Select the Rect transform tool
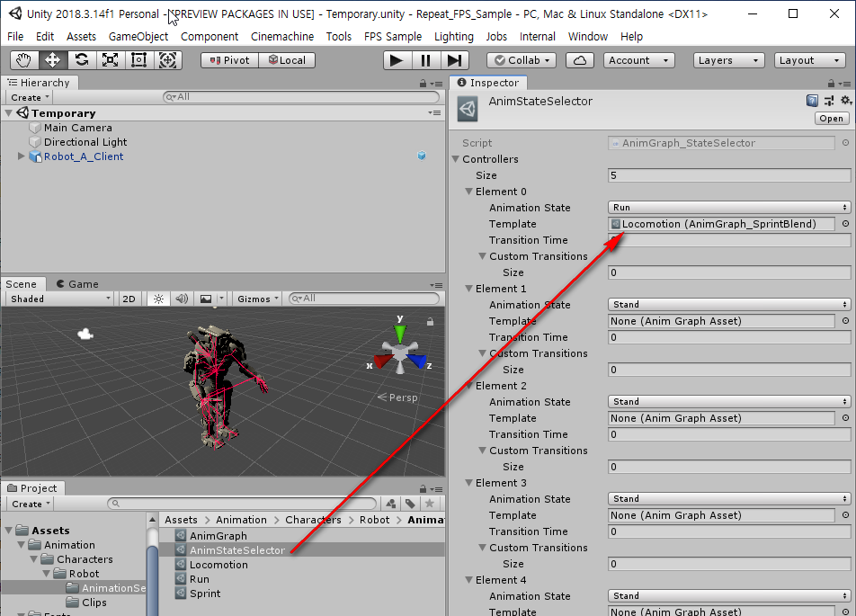 [x=138, y=60]
